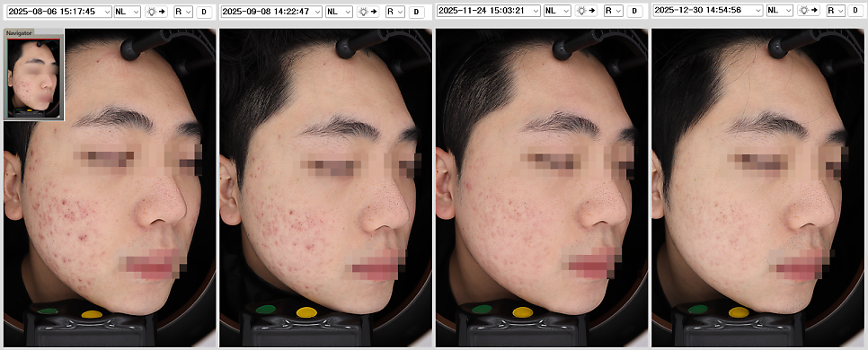This screenshot has width=868, height=350.
Task: Open R side dropdown in 2025-09-08 panel
Action: pyautogui.click(x=395, y=12)
